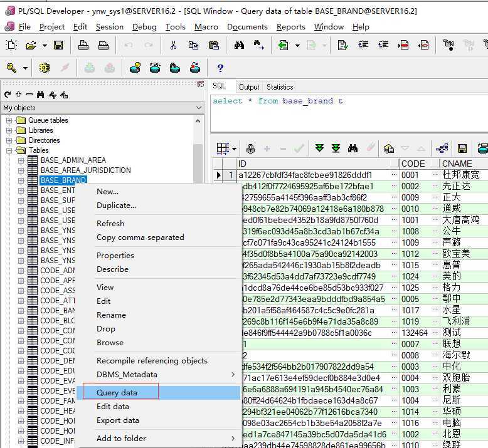Choose Describe in context menu

click(x=159, y=269)
